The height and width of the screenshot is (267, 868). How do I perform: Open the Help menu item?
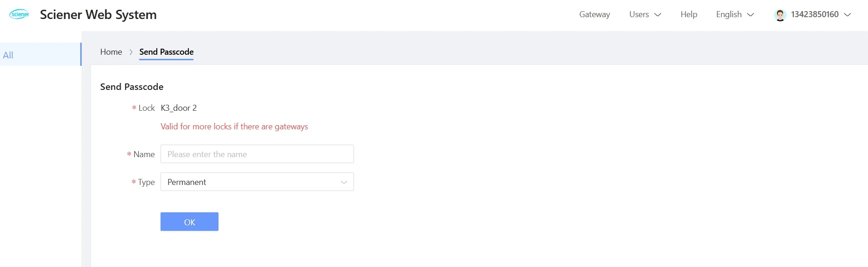coord(688,14)
